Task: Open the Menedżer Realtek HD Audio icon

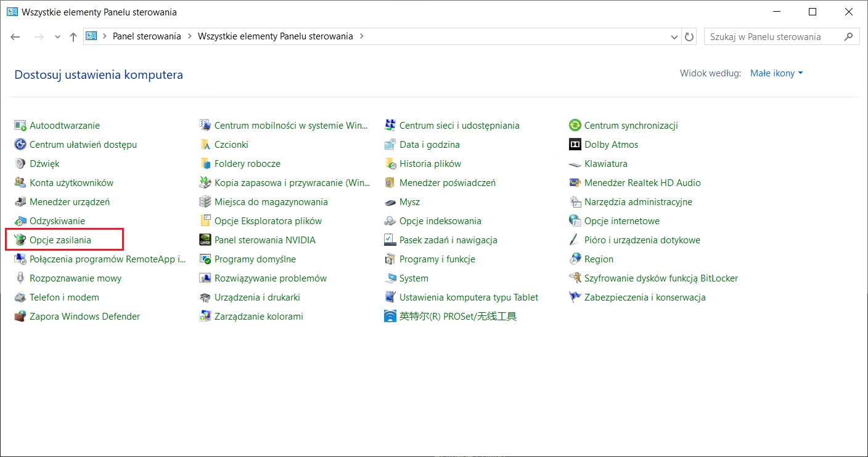Action: pos(575,183)
